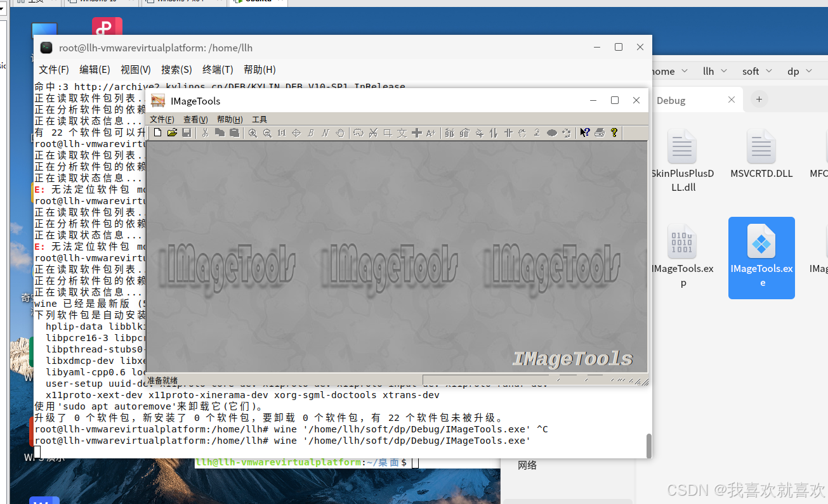Click the IMageTools title bar app icon

tap(158, 101)
